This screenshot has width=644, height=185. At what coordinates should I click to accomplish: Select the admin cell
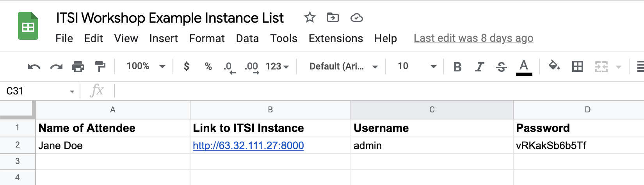[432, 145]
